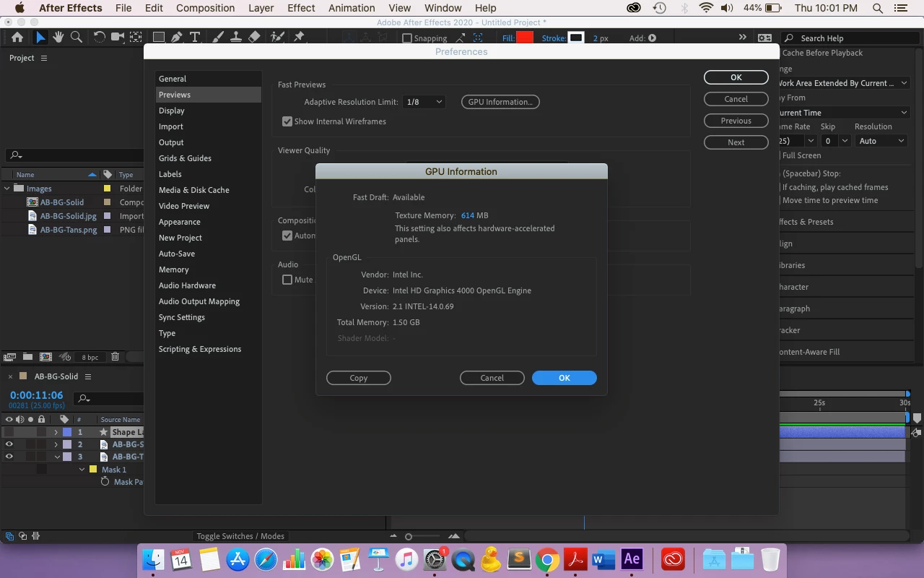This screenshot has width=924, height=578.
Task: Select the Home icon in toolbar
Action: 17,38
